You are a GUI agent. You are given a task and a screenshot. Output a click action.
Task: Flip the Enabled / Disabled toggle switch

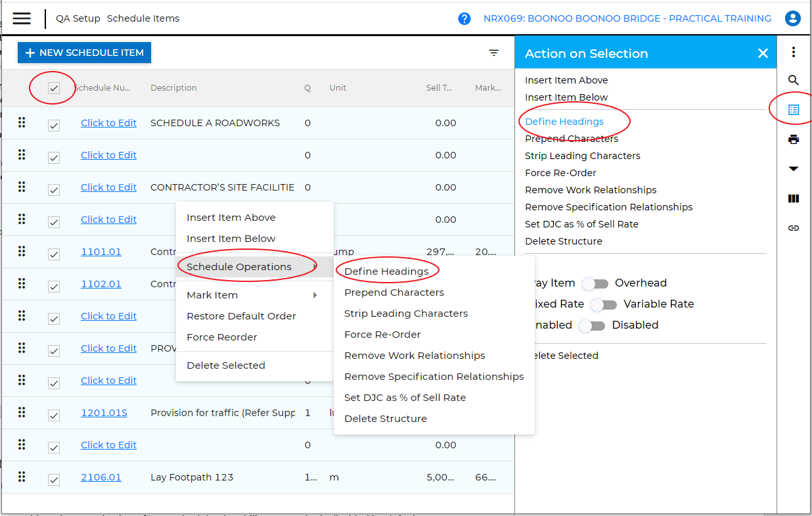tap(592, 326)
